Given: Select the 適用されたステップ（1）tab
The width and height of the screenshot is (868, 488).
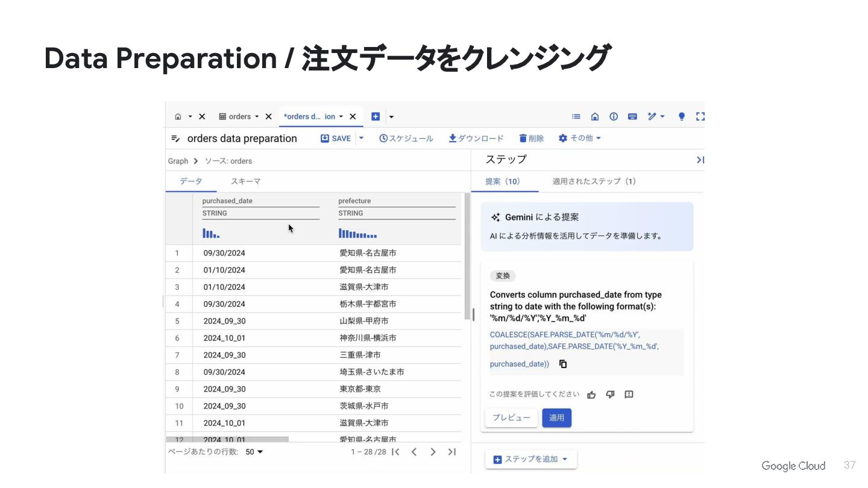Looking at the screenshot, I should click(594, 181).
